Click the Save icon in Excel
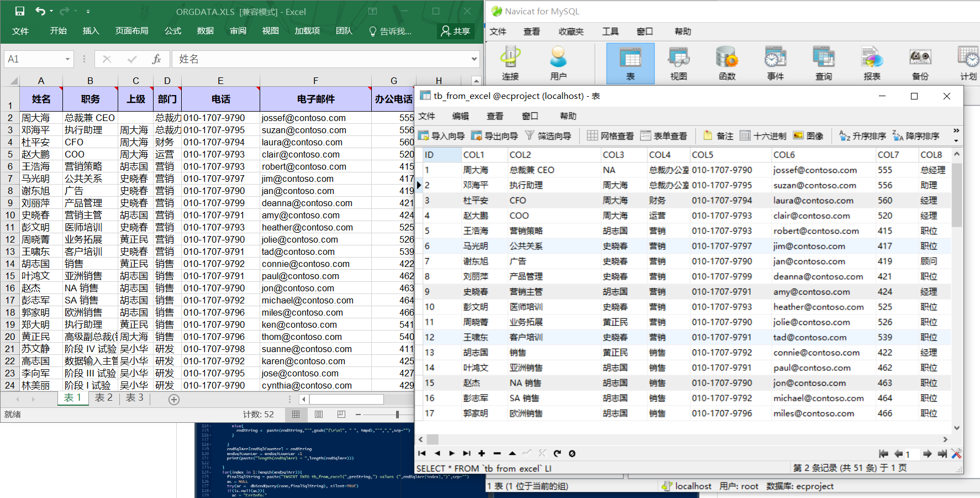This screenshot has width=980, height=498. [x=20, y=11]
